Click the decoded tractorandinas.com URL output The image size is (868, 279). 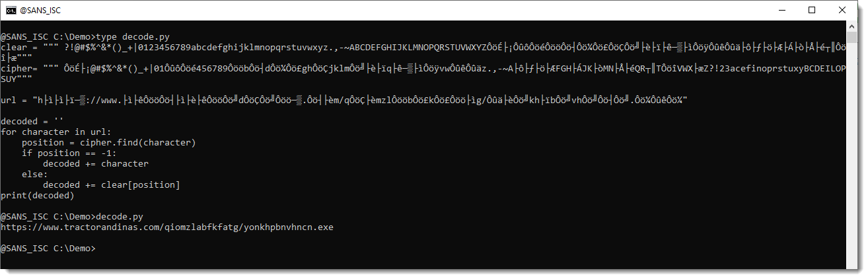(x=167, y=227)
